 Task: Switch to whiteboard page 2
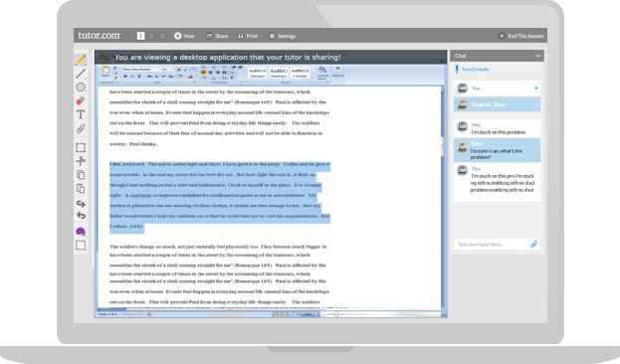pos(151,36)
